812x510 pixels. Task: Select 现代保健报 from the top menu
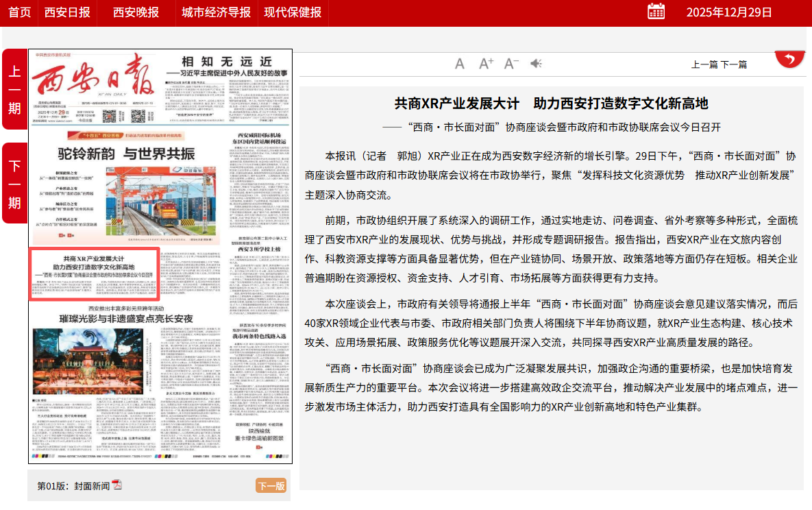(293, 12)
